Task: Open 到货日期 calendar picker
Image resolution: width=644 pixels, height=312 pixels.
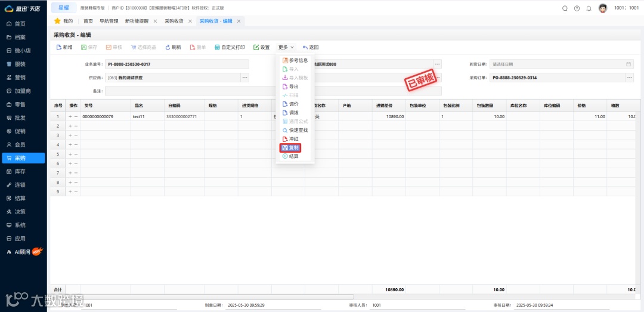Action: 628,64
